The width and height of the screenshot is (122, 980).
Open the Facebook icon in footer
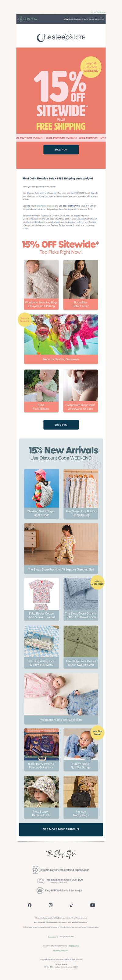(x=30, y=905)
